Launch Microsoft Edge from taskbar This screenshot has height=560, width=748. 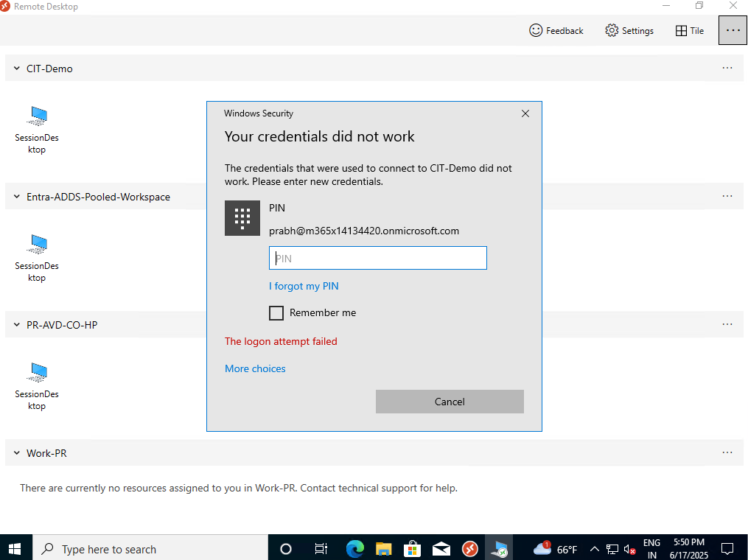click(355, 549)
